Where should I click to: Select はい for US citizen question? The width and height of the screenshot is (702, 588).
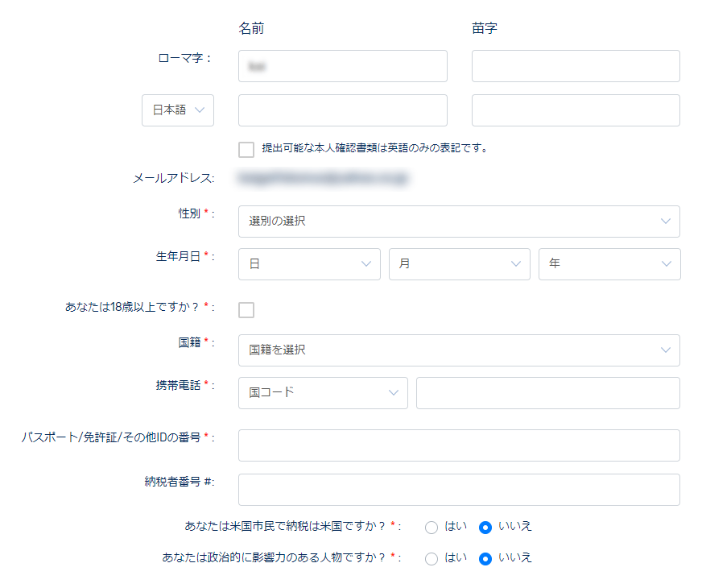tap(432, 528)
